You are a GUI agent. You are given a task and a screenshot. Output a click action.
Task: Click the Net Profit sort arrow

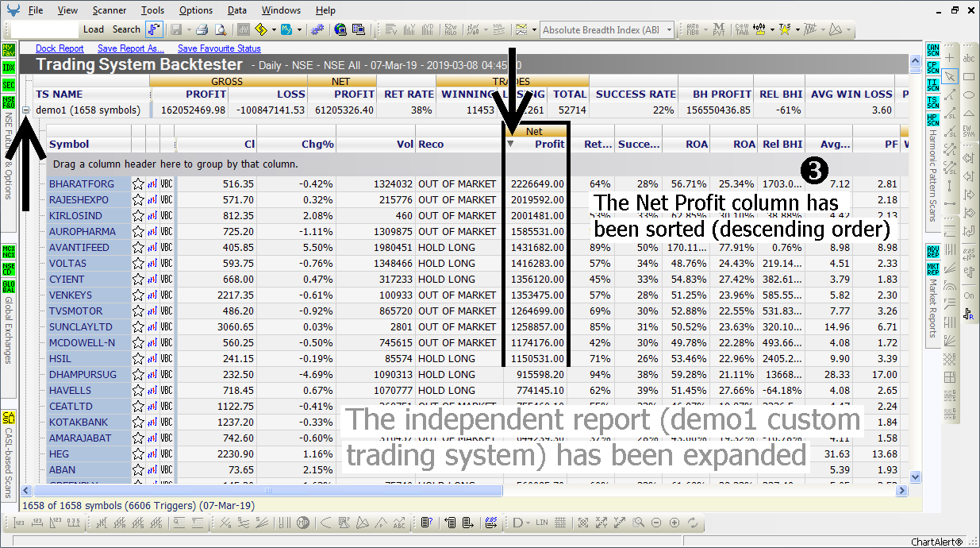pyautogui.click(x=510, y=144)
